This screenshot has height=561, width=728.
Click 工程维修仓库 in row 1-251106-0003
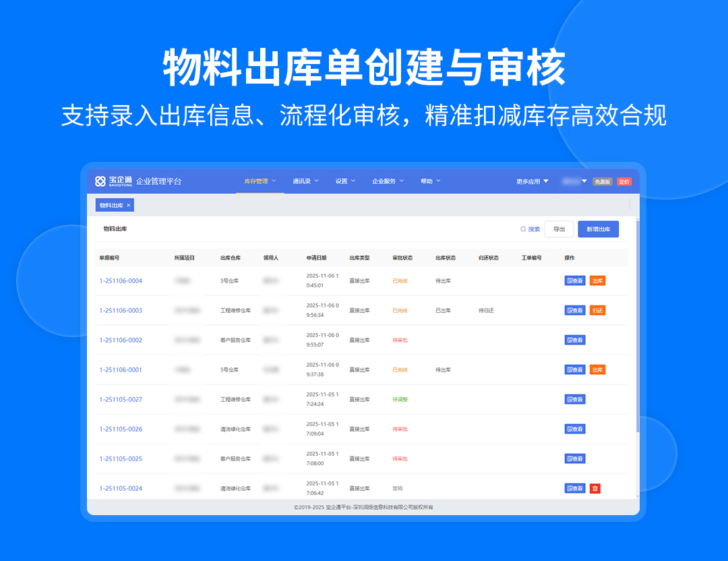pyautogui.click(x=235, y=311)
